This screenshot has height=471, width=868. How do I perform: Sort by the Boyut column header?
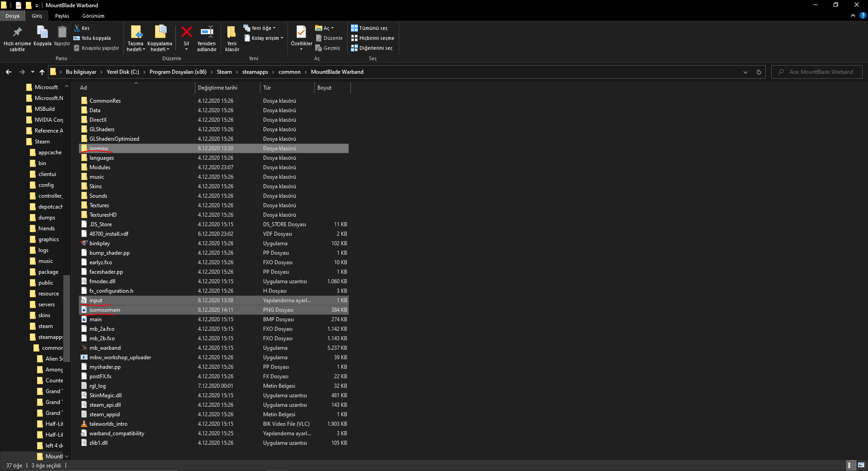[332, 88]
